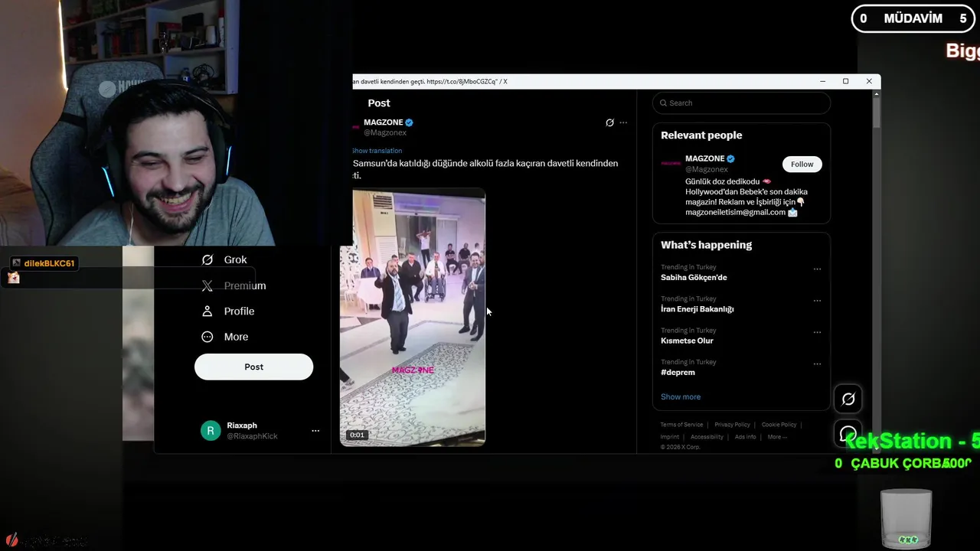Open the Premium sidebar item
This screenshot has width=980, height=551.
[234, 285]
